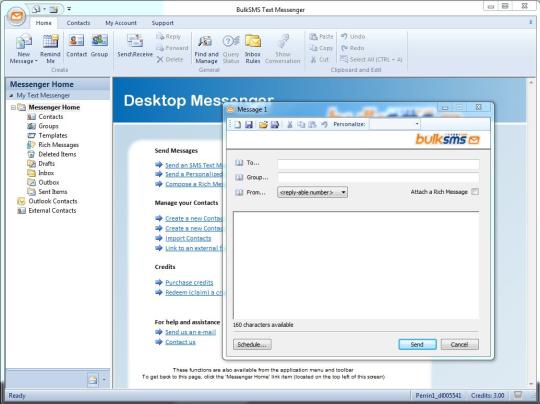Collapse the My Text Messenger section
Viewport: 540px width, 404px height.
point(11,95)
